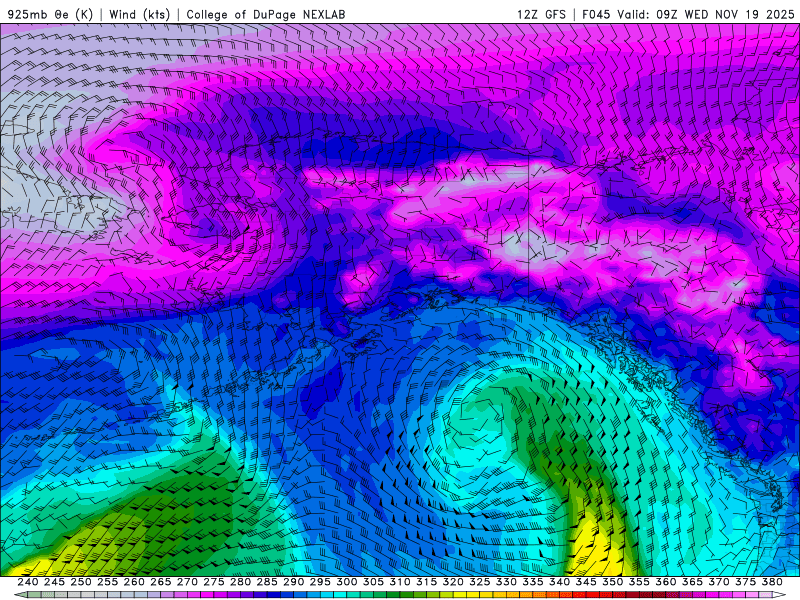
Task: Click the 290 legend value
Action: point(293,582)
